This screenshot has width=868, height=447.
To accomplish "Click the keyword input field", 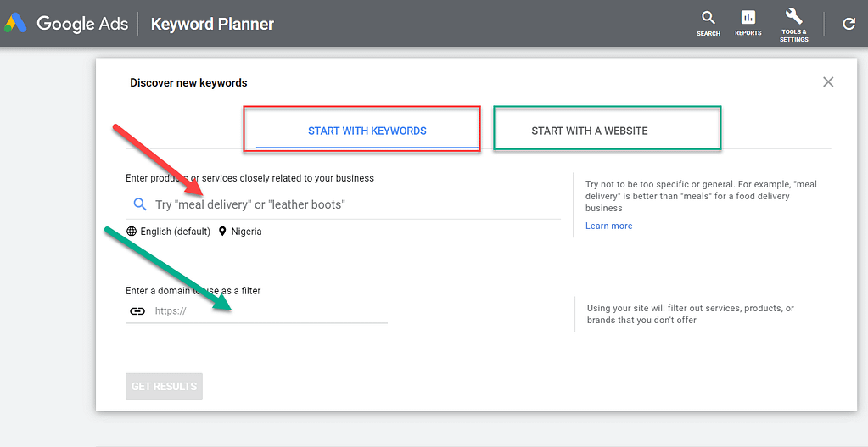I will click(x=344, y=204).
